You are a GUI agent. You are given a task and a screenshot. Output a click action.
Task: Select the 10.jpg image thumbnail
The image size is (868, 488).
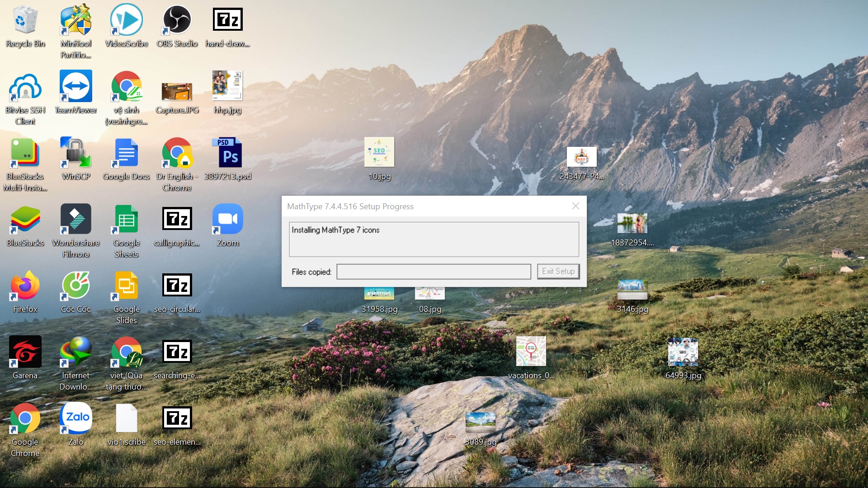[x=379, y=153]
